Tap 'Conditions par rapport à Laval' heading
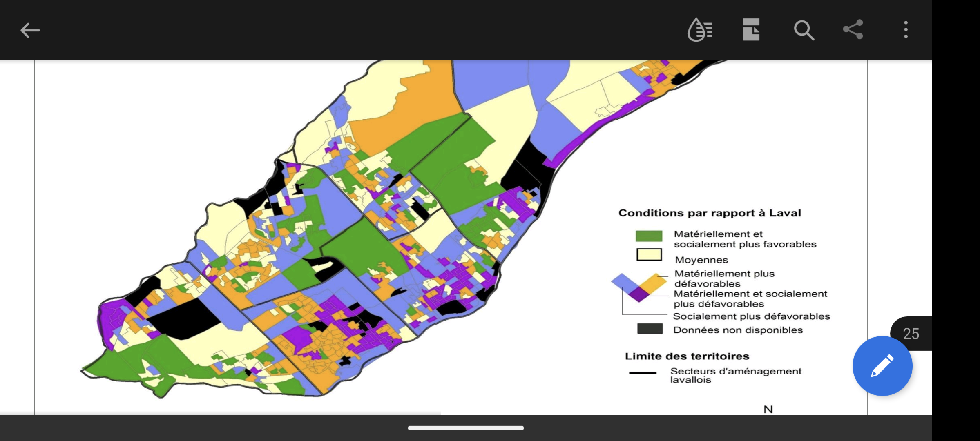Screen dimensions: 980x441 709,213
